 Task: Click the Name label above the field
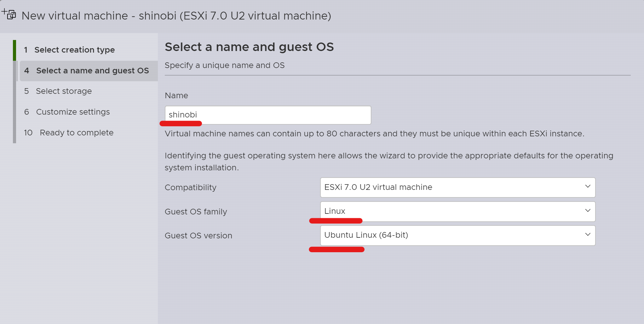(x=176, y=95)
